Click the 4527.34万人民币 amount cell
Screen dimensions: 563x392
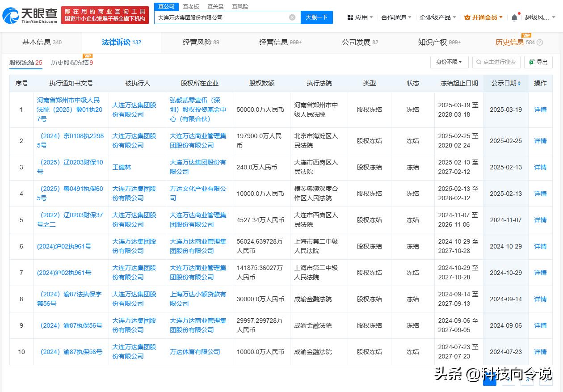point(260,220)
